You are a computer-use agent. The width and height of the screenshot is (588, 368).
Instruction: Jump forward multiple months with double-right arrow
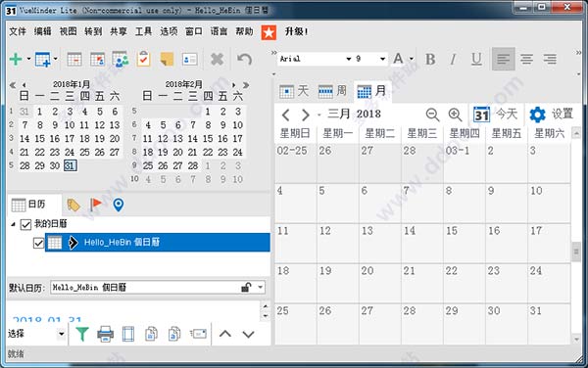click(x=246, y=85)
